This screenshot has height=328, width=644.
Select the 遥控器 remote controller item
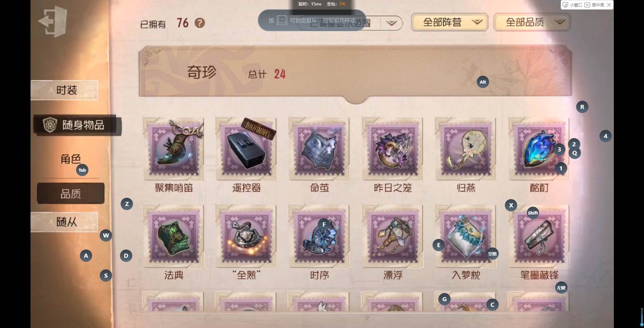point(246,149)
